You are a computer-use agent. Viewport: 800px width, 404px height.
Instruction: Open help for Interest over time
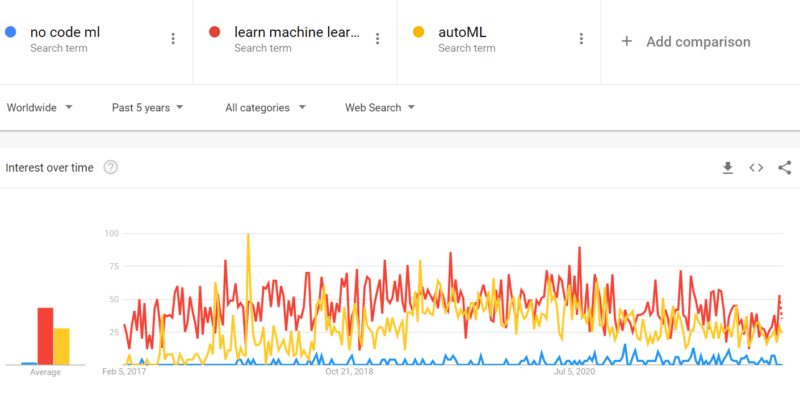pos(110,168)
